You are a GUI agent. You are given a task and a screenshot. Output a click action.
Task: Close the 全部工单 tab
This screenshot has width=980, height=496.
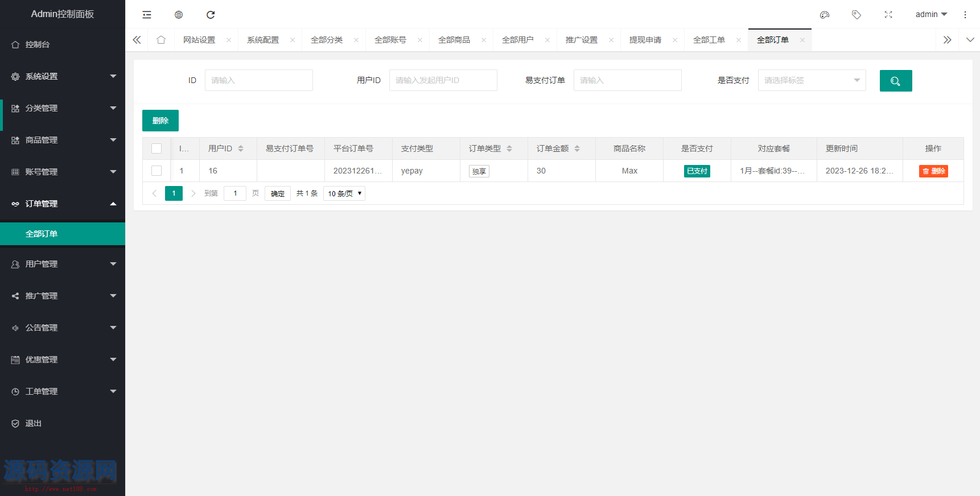(x=739, y=40)
